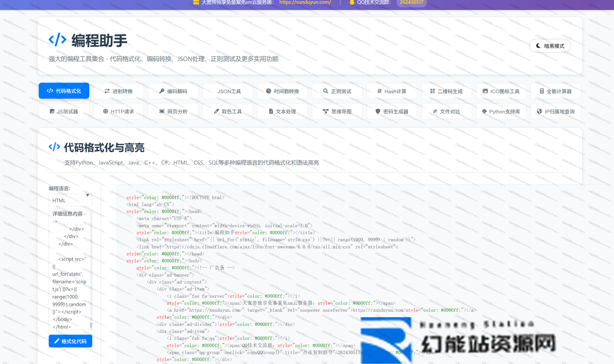
Task: Click the 强大的编程工具集合 subtitle text
Action: point(163,59)
